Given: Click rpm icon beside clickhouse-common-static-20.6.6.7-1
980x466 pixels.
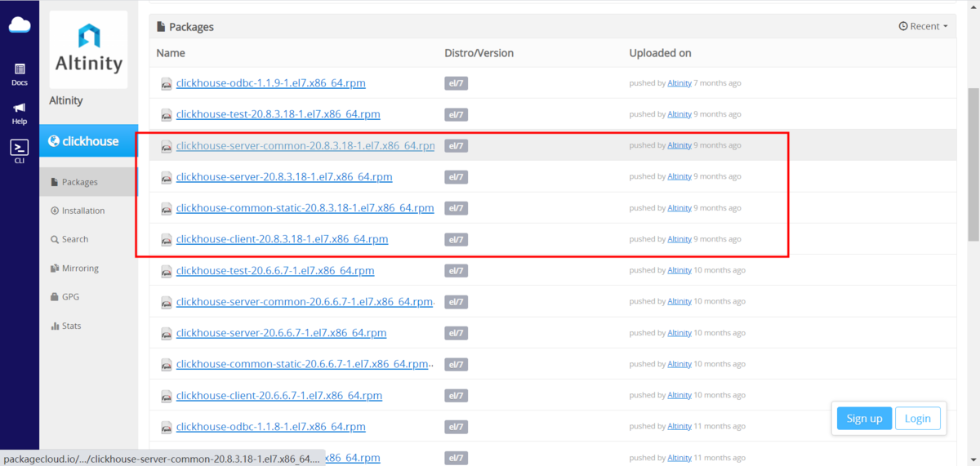Looking at the screenshot, I should [x=167, y=365].
